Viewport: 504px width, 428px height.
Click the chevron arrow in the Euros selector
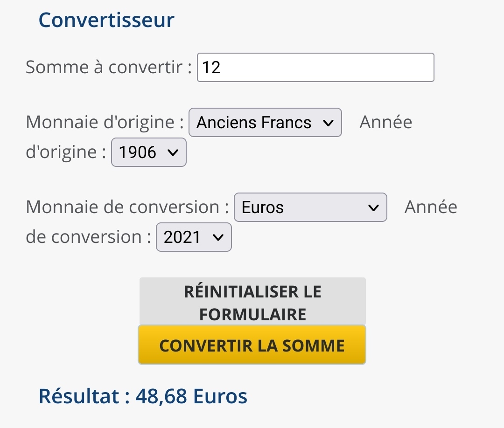[x=373, y=207]
